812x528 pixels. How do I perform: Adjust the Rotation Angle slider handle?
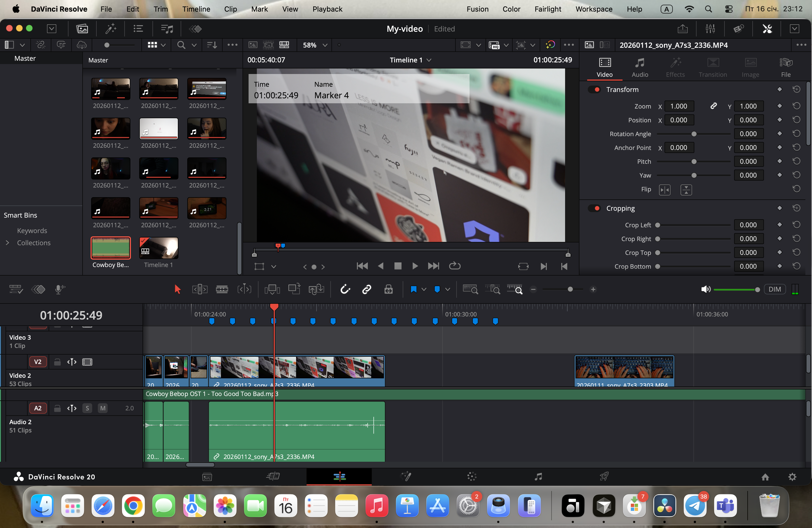[x=694, y=134]
